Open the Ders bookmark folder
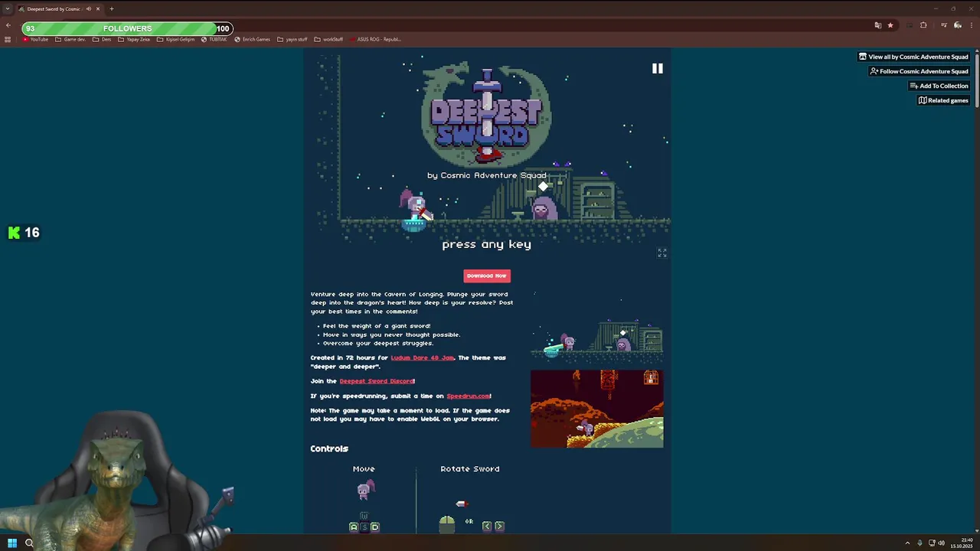Image resolution: width=980 pixels, height=551 pixels. pyautogui.click(x=102, y=39)
